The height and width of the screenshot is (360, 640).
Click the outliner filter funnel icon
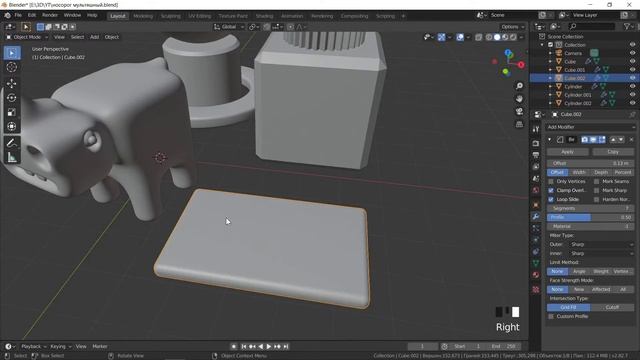point(627,26)
